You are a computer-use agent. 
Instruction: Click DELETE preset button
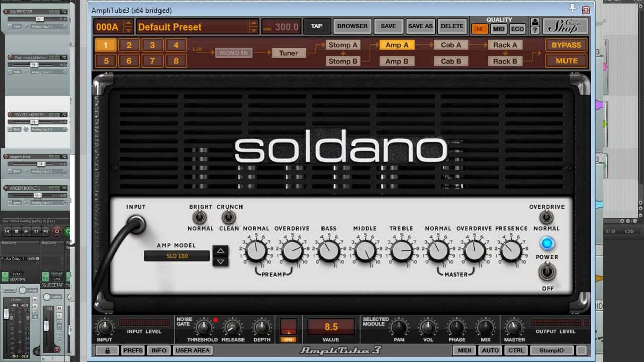coord(452,26)
